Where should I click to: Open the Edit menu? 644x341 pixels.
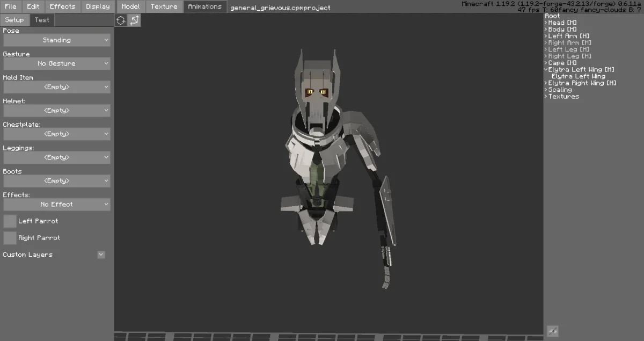click(x=33, y=6)
